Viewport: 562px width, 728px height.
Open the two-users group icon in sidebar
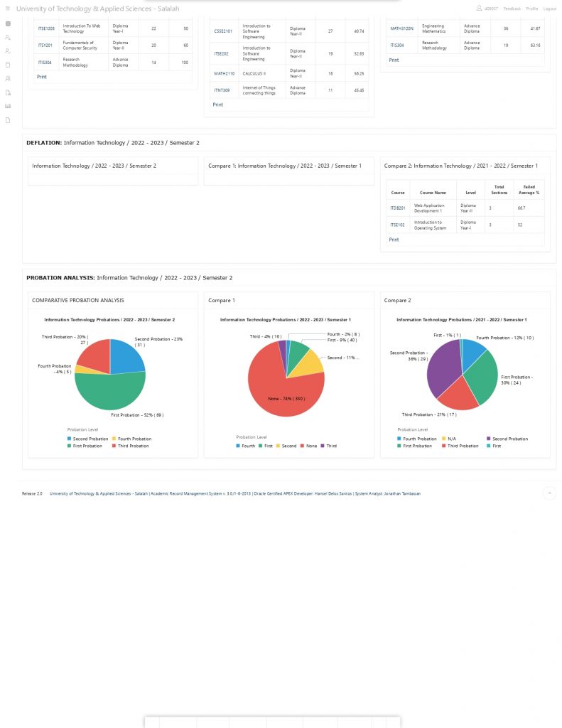(x=8, y=78)
